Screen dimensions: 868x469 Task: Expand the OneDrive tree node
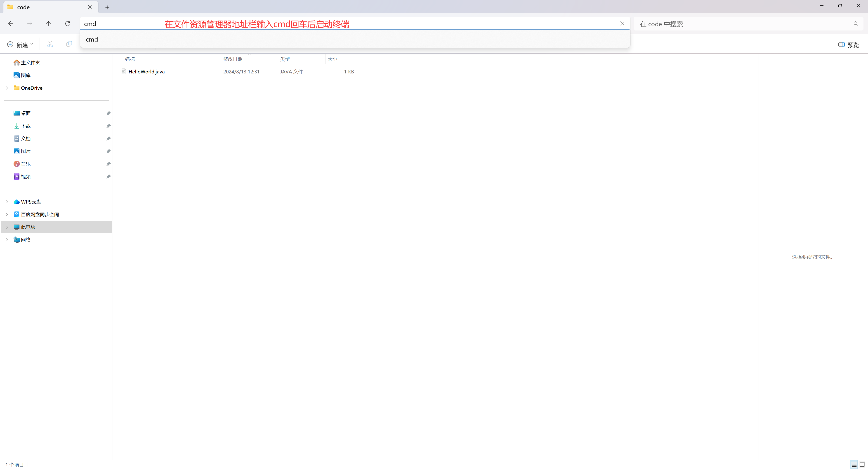(x=7, y=88)
